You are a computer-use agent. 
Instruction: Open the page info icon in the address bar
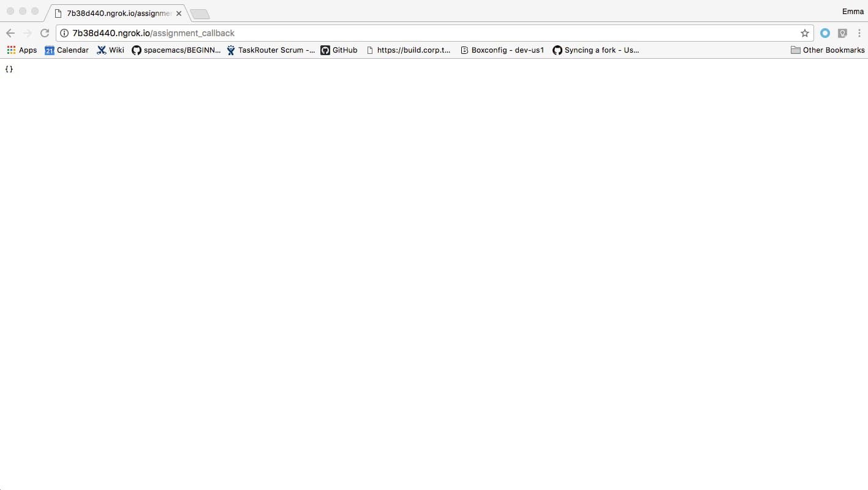pos(64,32)
